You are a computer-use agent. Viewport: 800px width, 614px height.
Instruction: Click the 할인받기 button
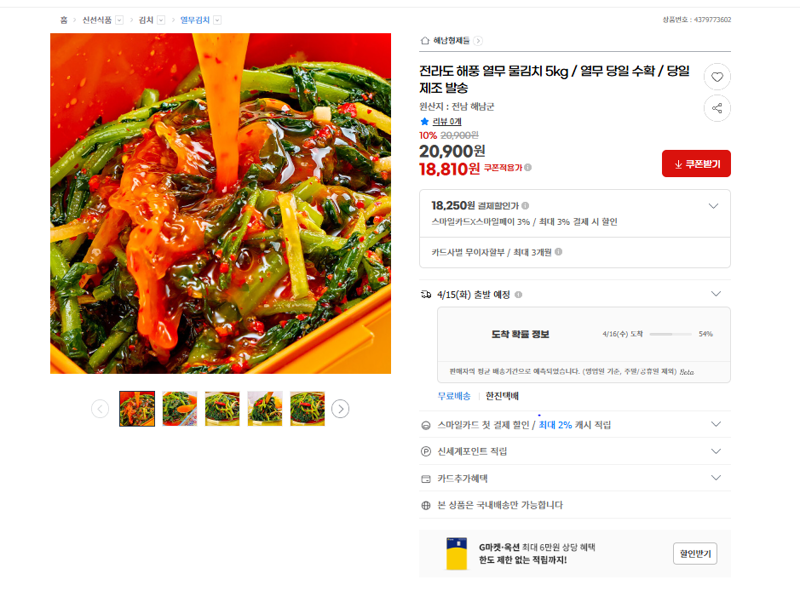(695, 554)
